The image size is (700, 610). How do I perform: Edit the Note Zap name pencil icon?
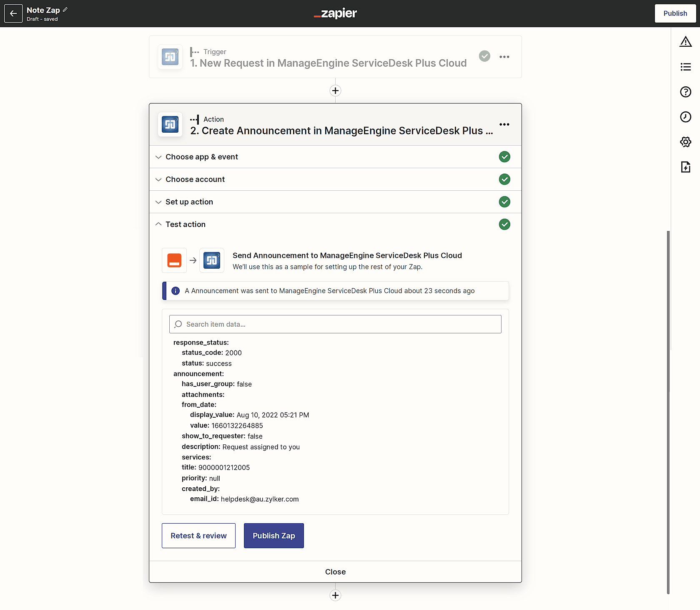point(65,10)
